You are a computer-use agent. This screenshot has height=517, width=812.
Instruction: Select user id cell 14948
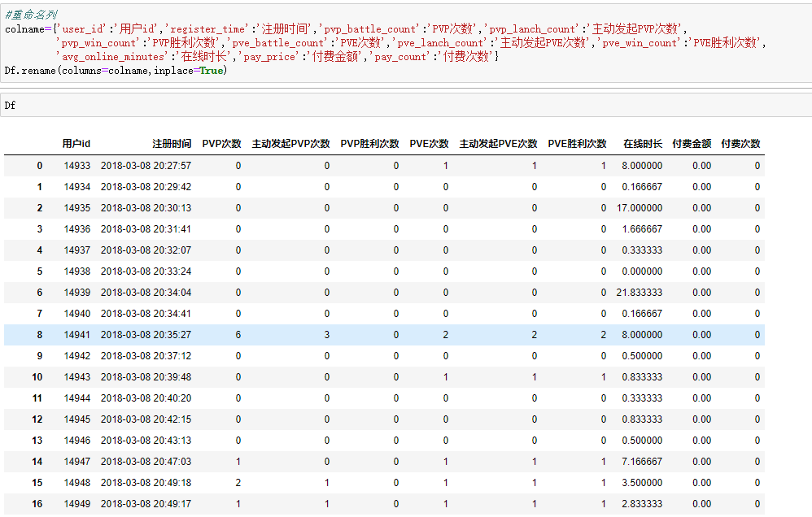pos(77,483)
